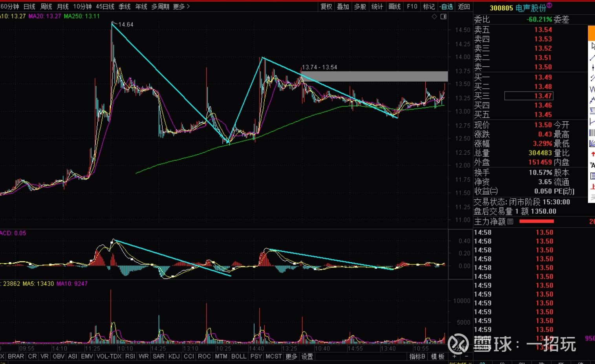Open the 更多 indicators menu at bottom
Viewport: 595px width, 364px height.
tap(291, 357)
